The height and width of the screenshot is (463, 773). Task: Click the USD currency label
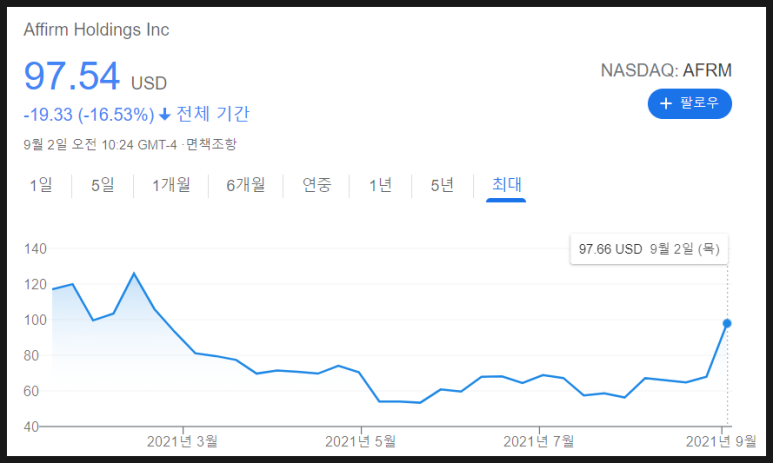[149, 83]
